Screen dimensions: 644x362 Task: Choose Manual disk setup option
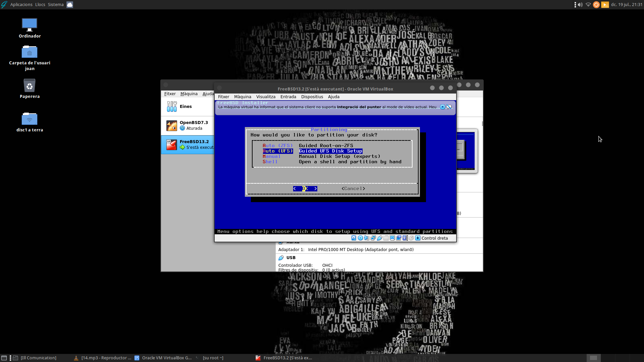click(x=321, y=156)
